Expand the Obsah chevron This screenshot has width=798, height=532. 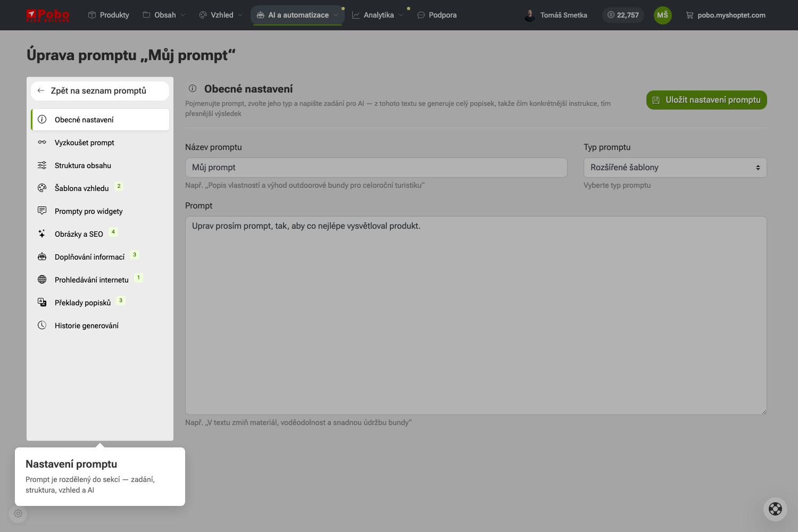(183, 15)
